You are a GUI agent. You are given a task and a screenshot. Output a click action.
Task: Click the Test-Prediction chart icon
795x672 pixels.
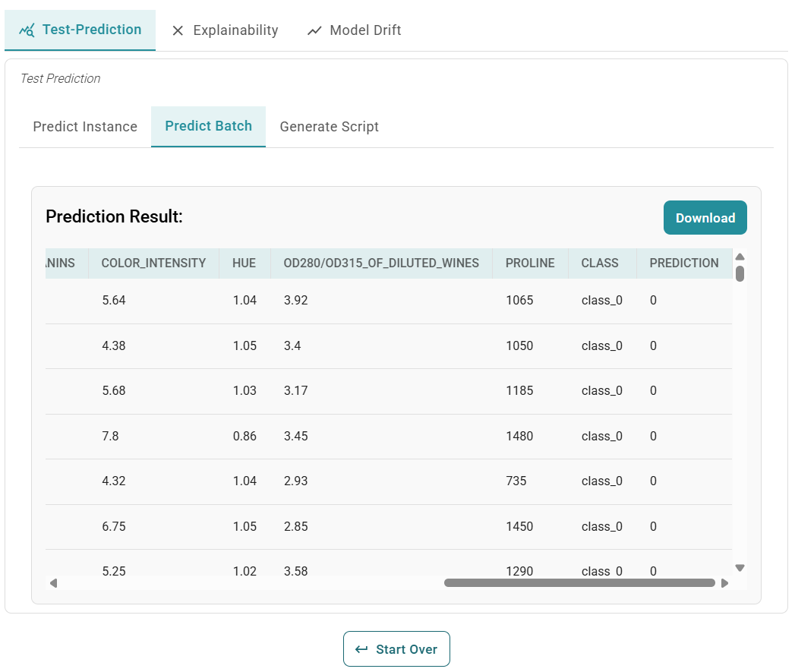(x=27, y=30)
